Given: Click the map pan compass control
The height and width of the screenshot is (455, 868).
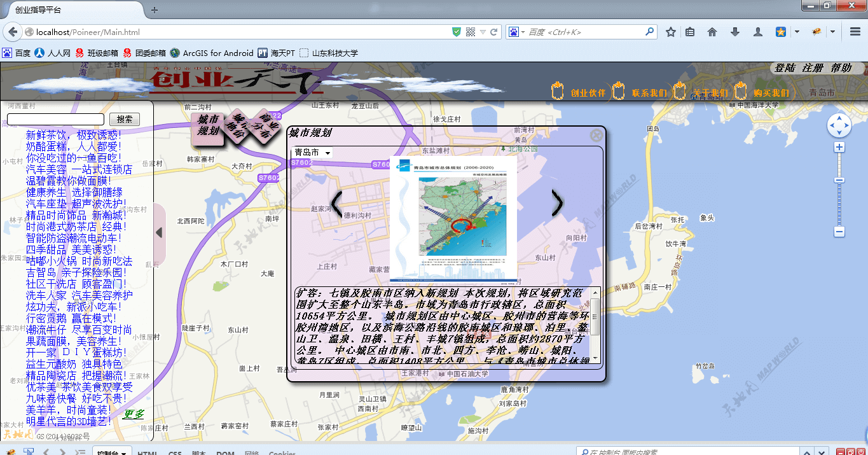Looking at the screenshot, I should tap(839, 125).
